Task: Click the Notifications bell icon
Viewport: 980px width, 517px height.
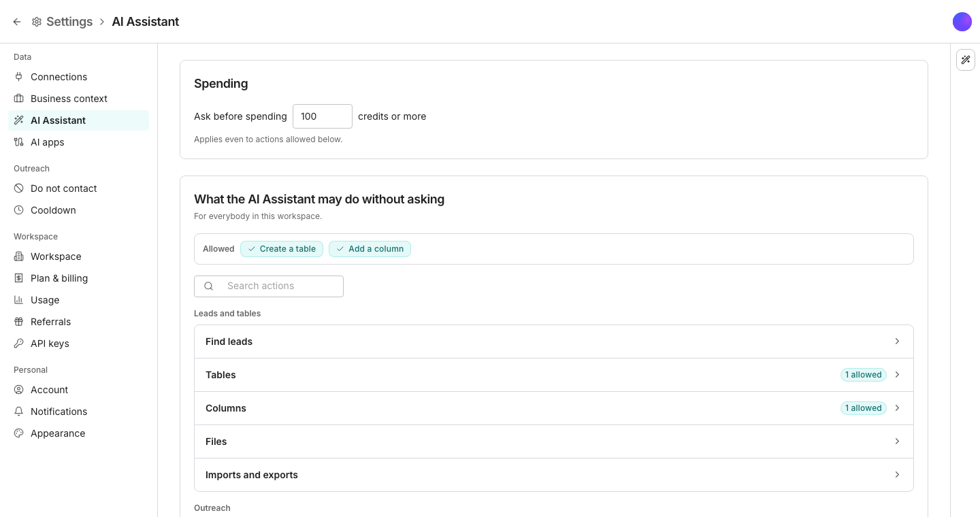Action: 19,412
